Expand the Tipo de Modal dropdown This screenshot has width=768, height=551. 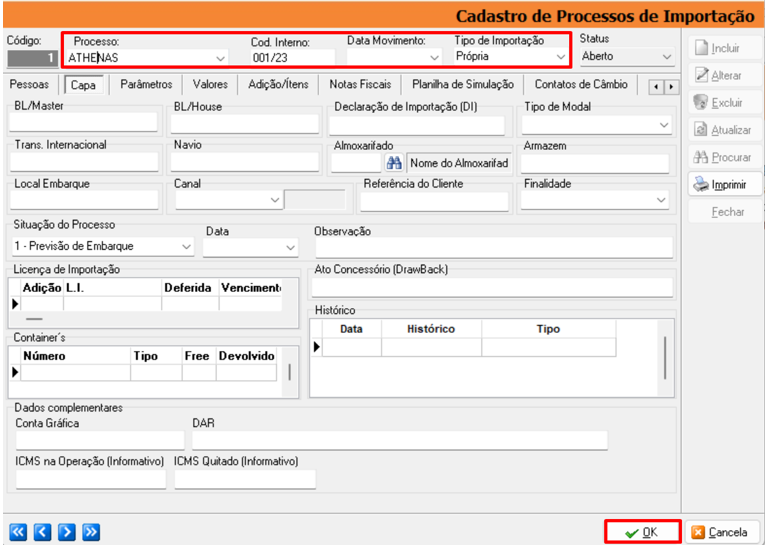(664, 125)
